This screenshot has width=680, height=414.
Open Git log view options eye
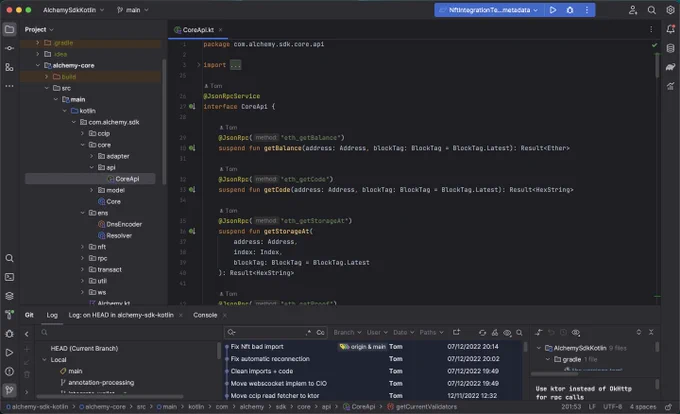(507, 333)
